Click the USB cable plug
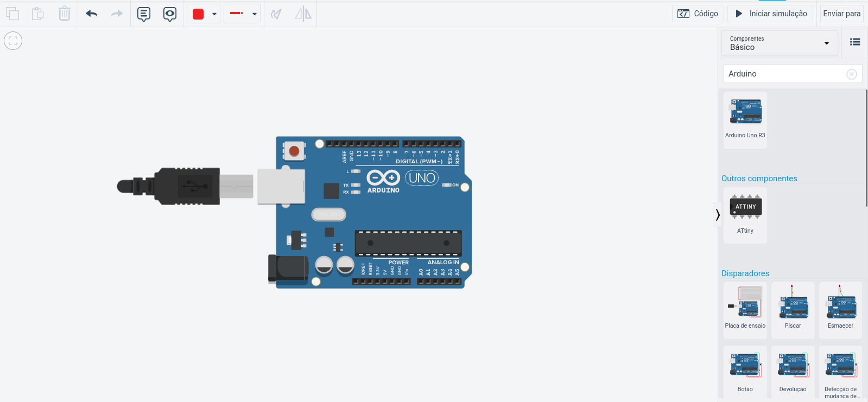The height and width of the screenshot is (402, 868). (x=185, y=187)
